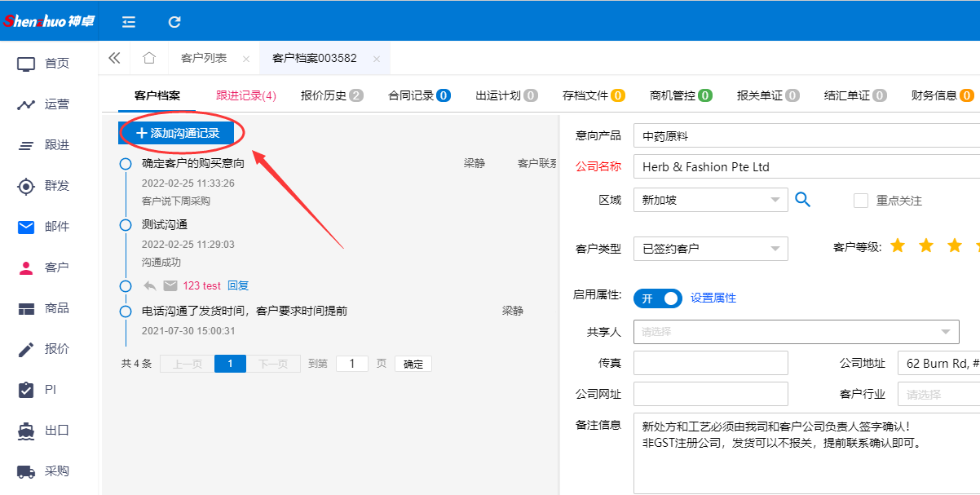Viewport: 980px width, 495px height.
Task: Open the 共享人 dropdown
Action: [x=796, y=332]
